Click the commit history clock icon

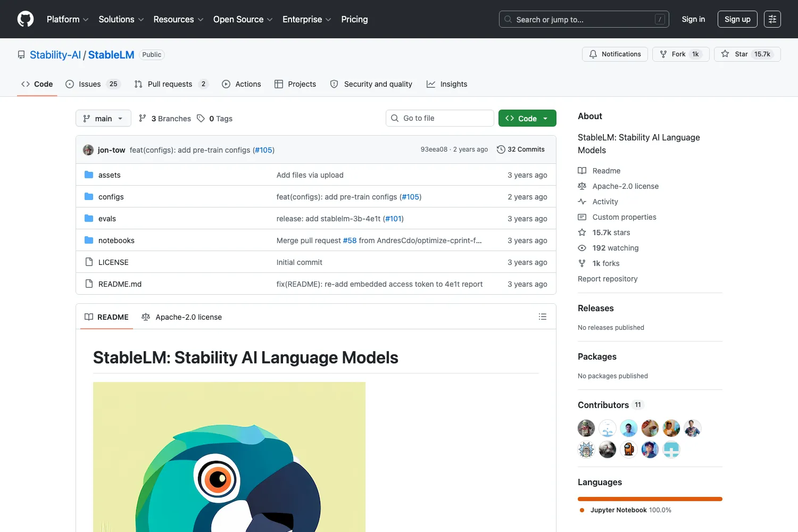coord(501,149)
